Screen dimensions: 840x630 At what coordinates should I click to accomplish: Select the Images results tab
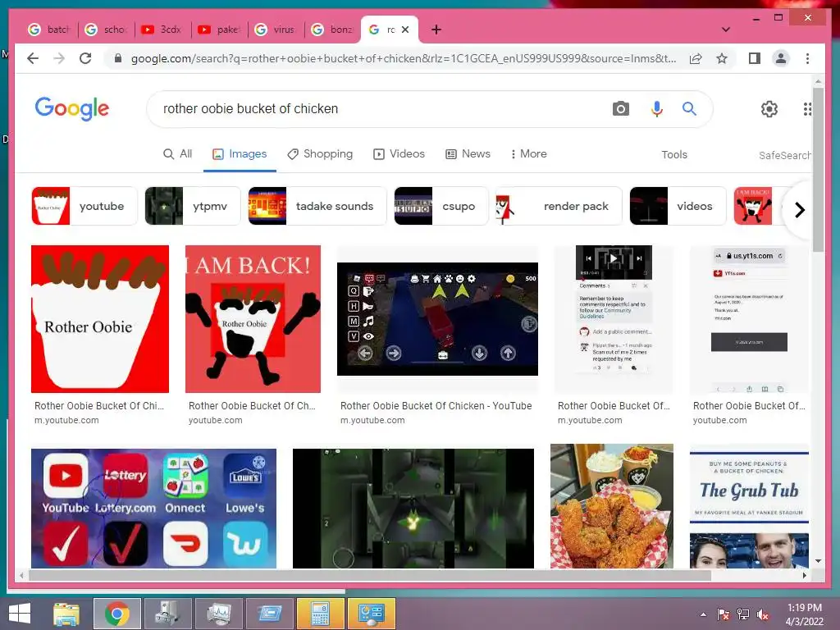click(x=240, y=153)
